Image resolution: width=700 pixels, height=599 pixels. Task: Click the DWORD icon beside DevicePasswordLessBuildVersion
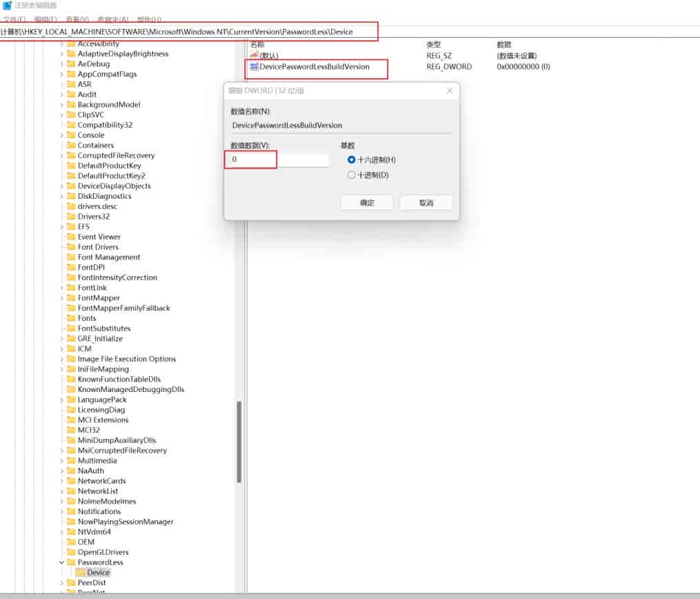click(254, 66)
